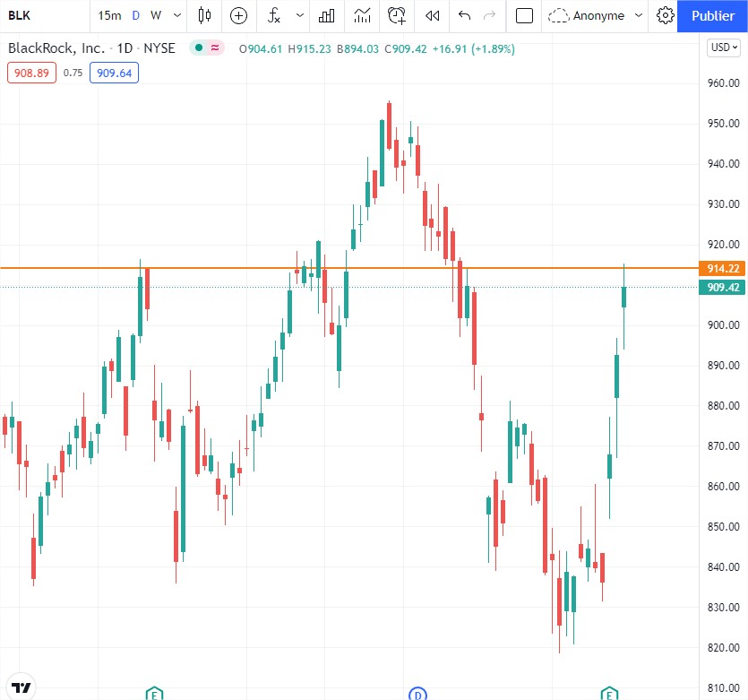Undo the last chart action

[464, 16]
